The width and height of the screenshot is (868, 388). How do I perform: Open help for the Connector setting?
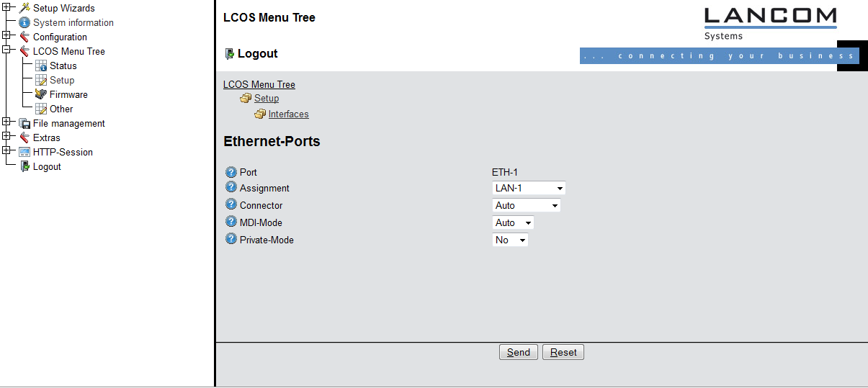pos(231,204)
